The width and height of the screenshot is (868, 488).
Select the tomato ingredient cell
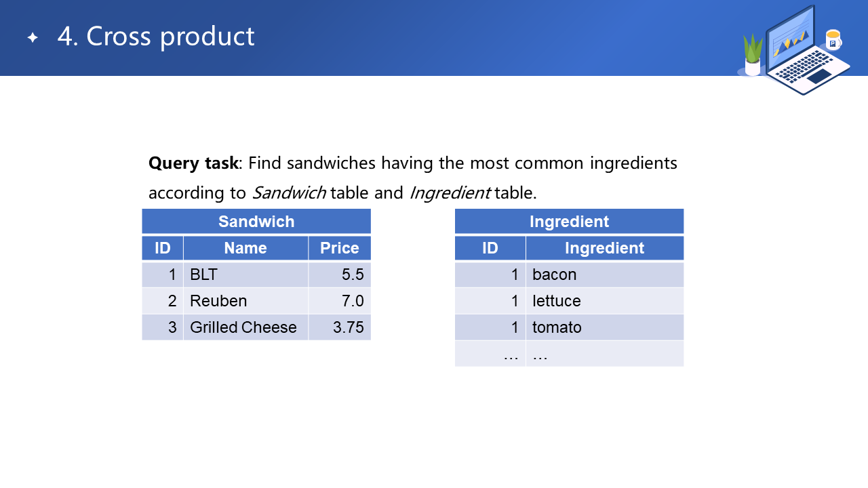[x=604, y=327]
